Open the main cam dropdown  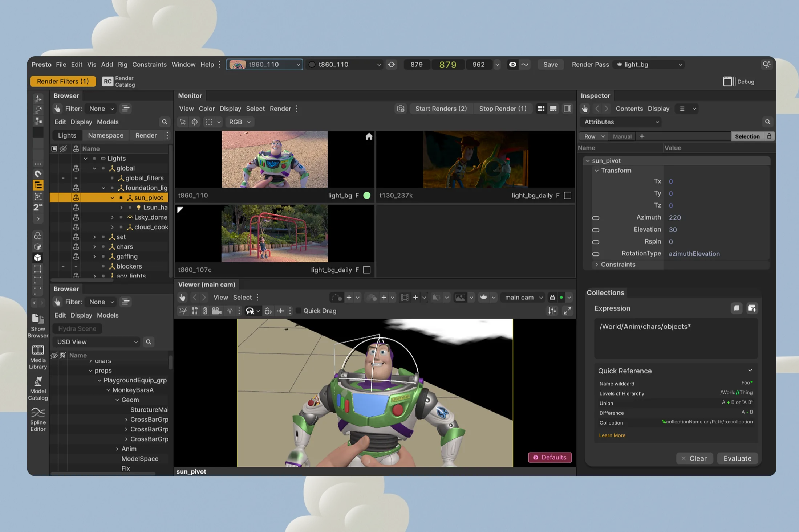coord(523,298)
